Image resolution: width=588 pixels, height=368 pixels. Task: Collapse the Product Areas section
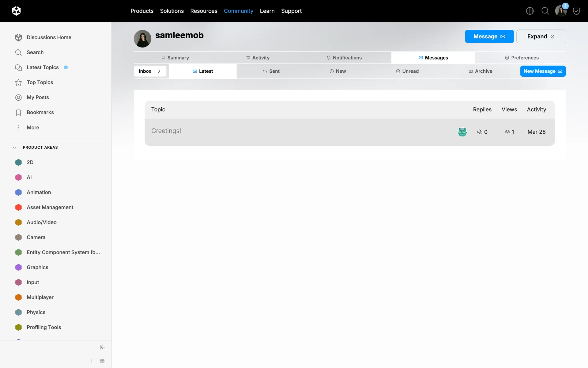point(14,148)
